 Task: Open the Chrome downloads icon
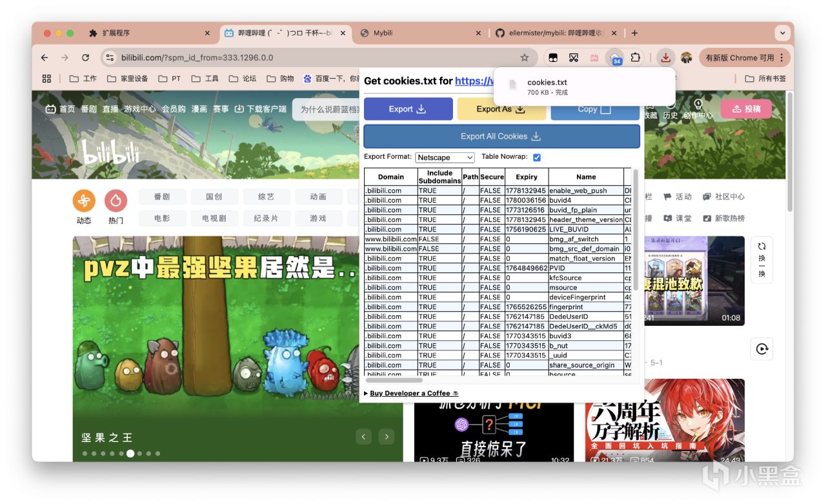(665, 57)
